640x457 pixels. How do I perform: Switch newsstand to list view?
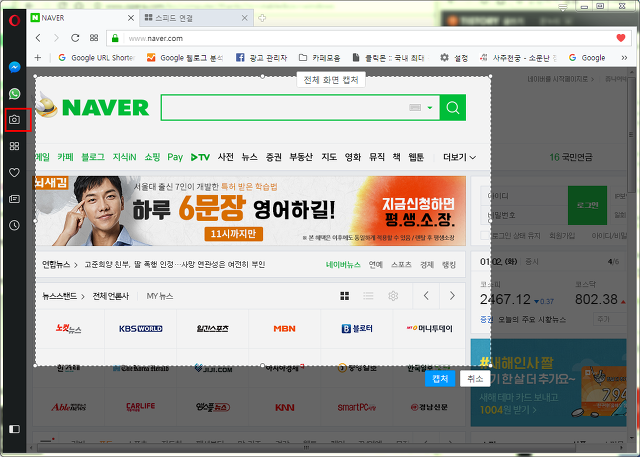coord(368,296)
